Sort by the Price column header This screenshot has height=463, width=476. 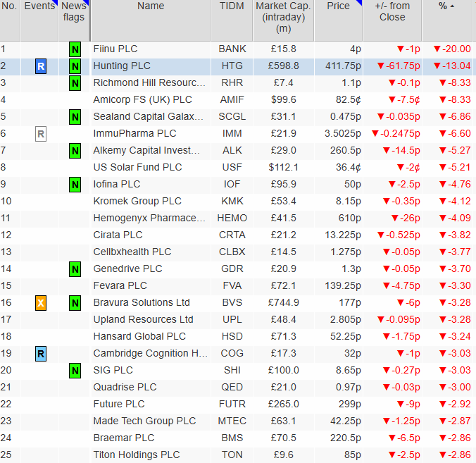(x=338, y=20)
